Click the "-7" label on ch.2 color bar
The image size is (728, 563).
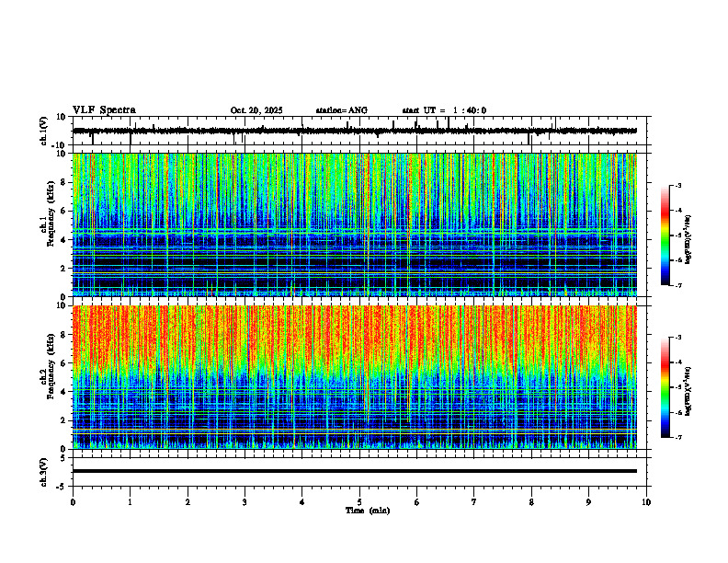(x=677, y=437)
